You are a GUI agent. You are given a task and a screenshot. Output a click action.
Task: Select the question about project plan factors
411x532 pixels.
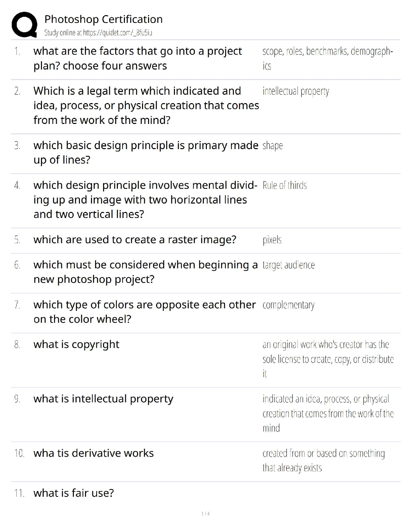tap(137, 58)
